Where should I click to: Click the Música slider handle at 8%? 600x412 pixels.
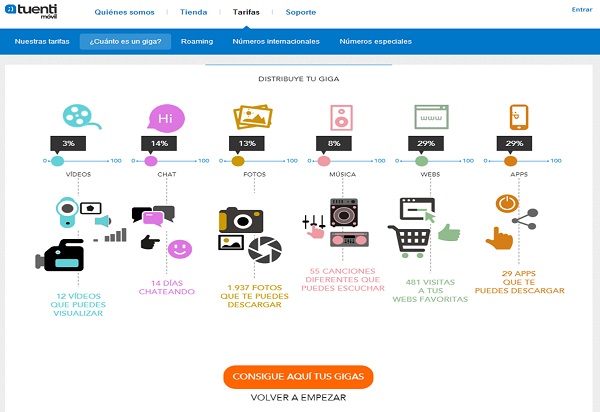pos(324,161)
